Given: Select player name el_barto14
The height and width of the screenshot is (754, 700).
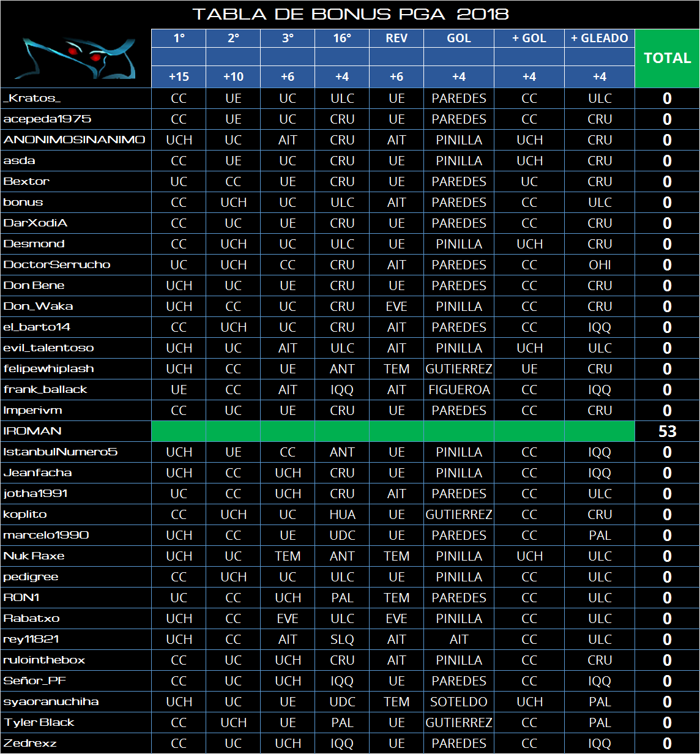Looking at the screenshot, I should click(x=37, y=327).
